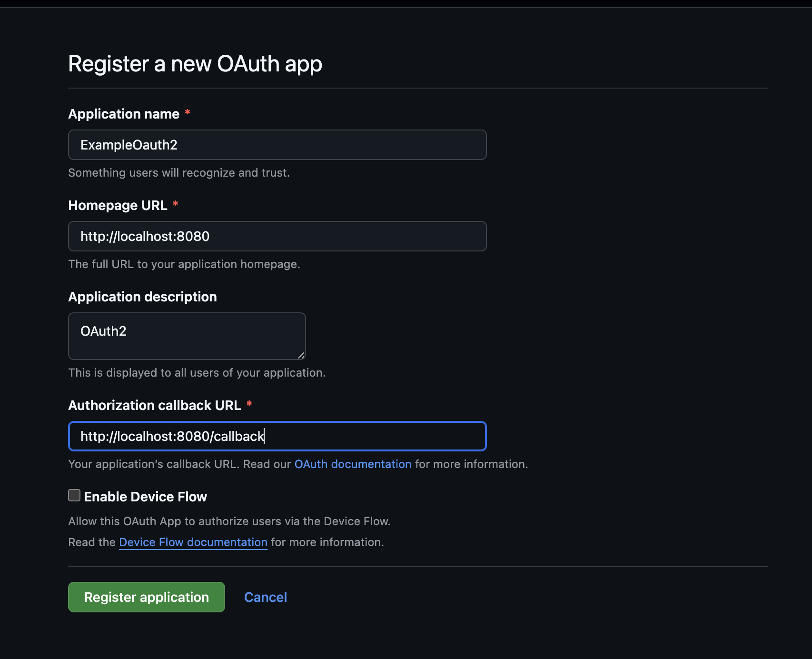This screenshot has width=812, height=659.
Task: Click the "Authorization callback URL" label
Action: point(154,405)
